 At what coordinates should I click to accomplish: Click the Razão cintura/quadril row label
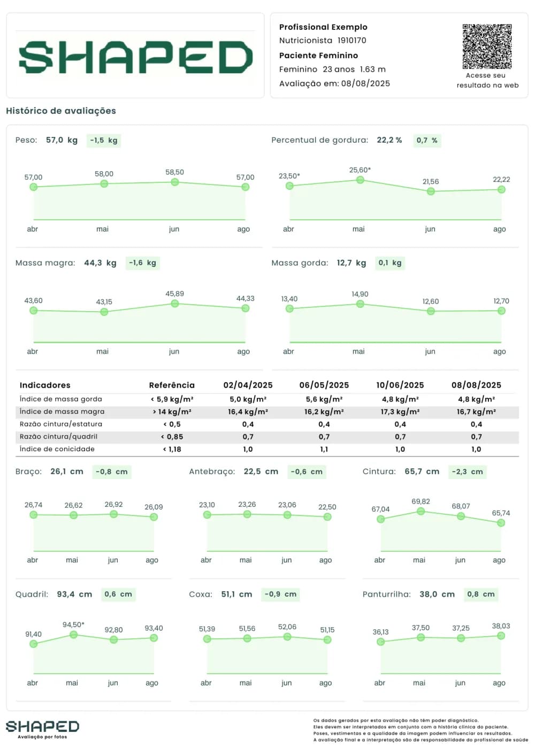click(x=58, y=437)
